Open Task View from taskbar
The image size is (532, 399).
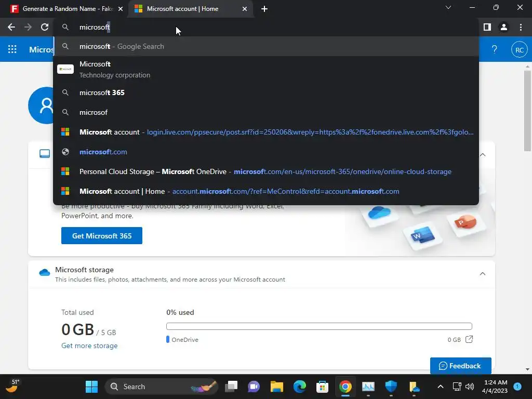coord(231,387)
